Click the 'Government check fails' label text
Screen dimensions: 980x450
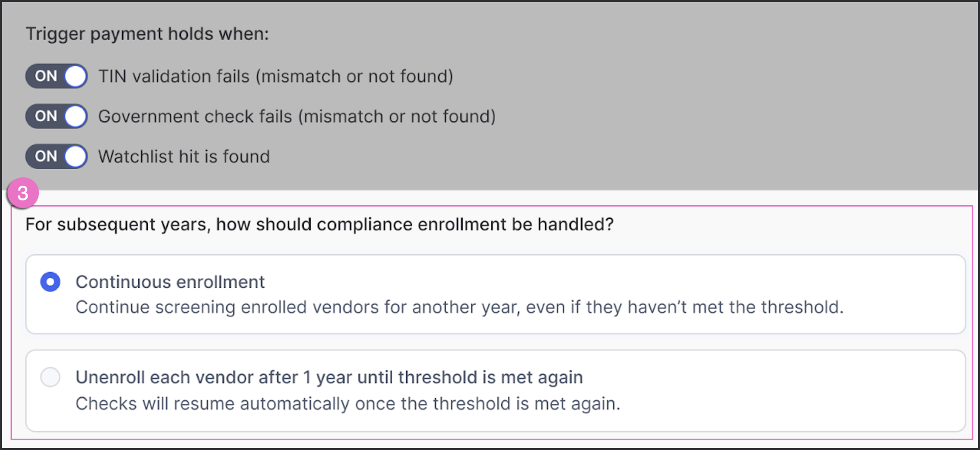tap(297, 116)
